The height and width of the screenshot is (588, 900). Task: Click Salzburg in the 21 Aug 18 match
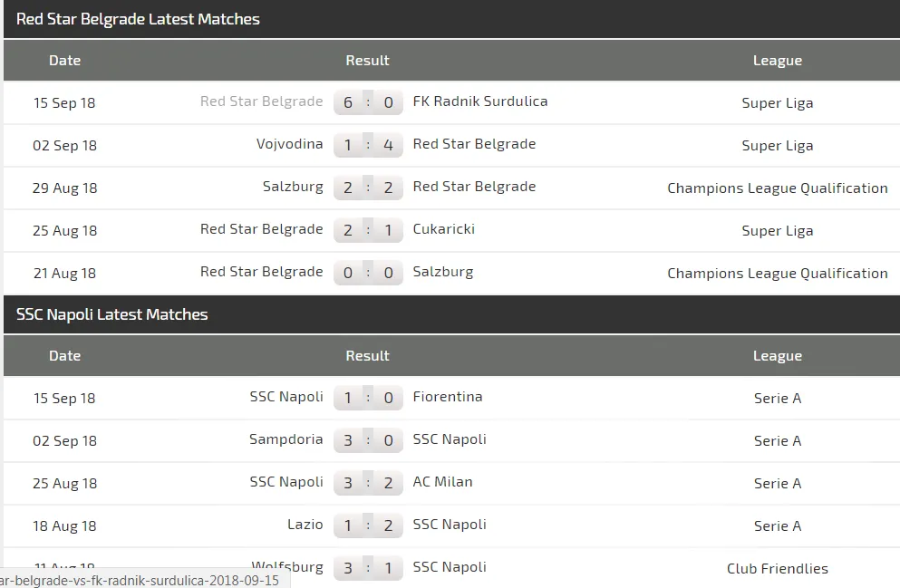[x=442, y=272]
